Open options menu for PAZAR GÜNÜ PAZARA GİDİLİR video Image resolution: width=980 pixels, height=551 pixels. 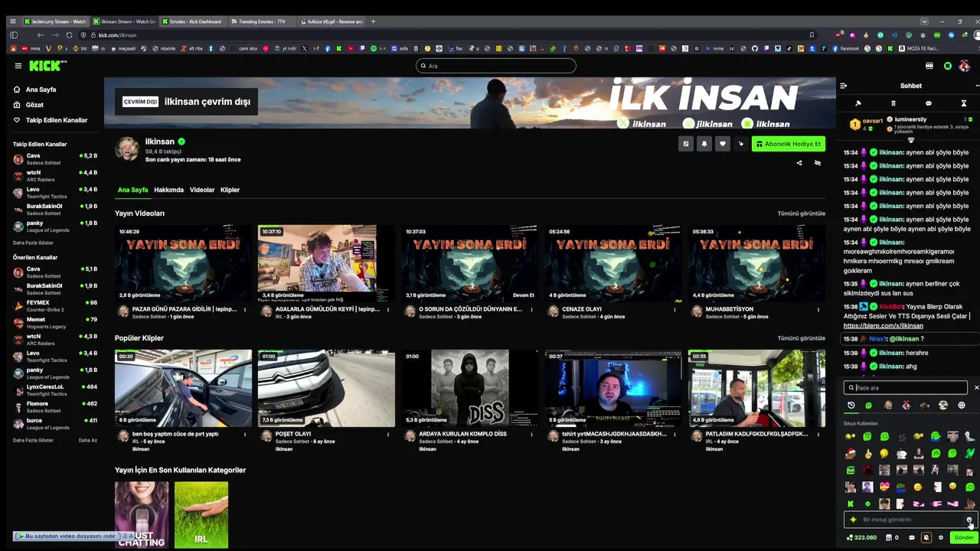(245, 309)
